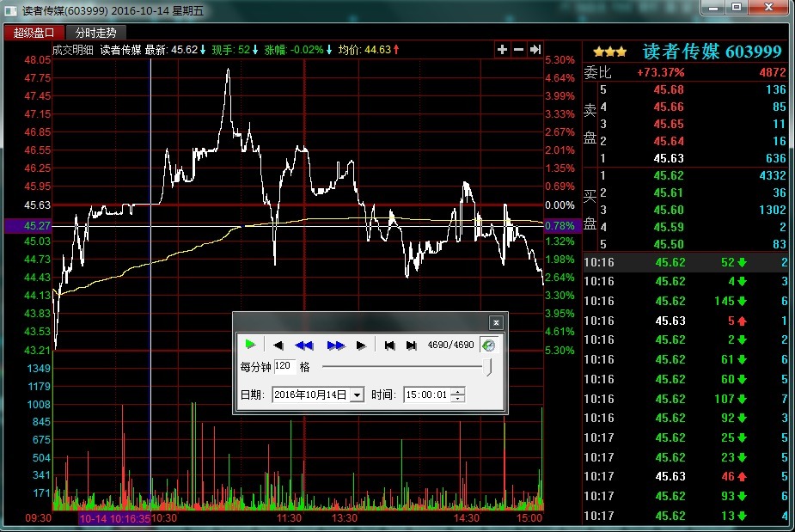Close the replay control panel
Image resolution: width=795 pixels, height=532 pixels.
pyautogui.click(x=496, y=322)
